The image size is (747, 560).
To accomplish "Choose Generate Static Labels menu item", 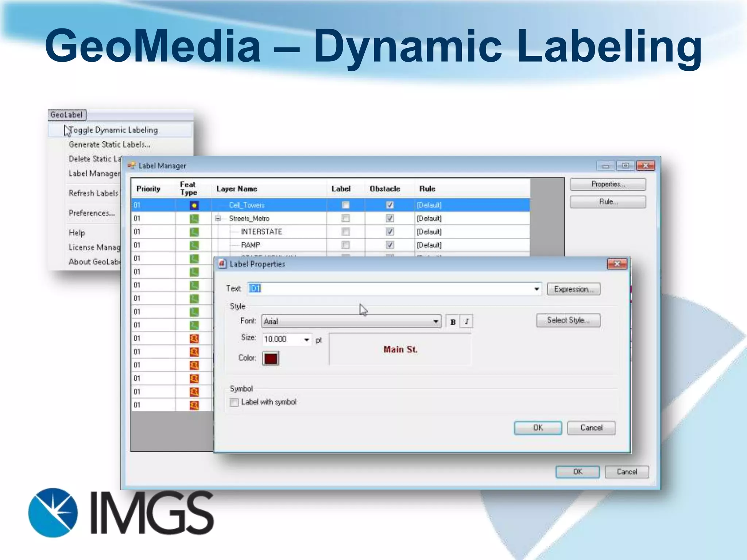I will [109, 145].
